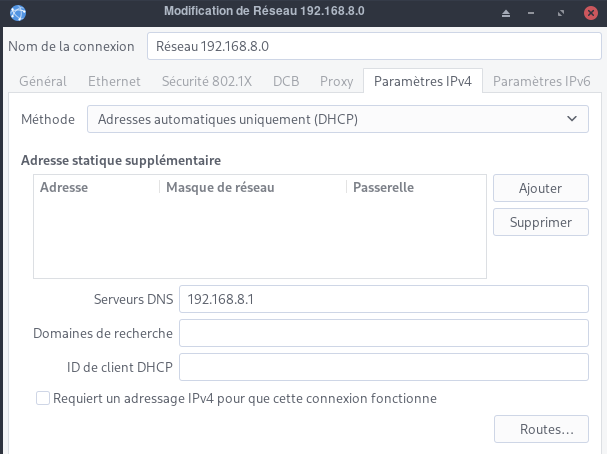Click the Supprimer button
This screenshot has width=607, height=454.
(x=540, y=222)
